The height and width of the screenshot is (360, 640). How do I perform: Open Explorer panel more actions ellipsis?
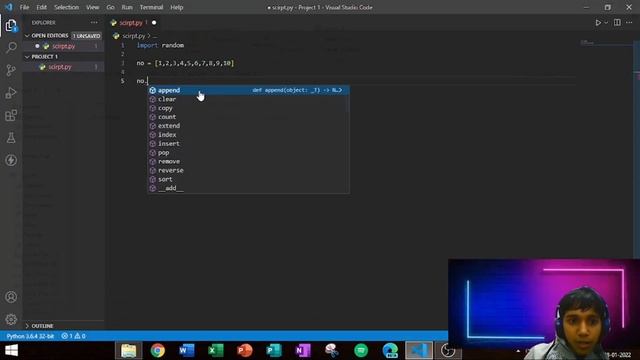pyautogui.click(x=94, y=23)
